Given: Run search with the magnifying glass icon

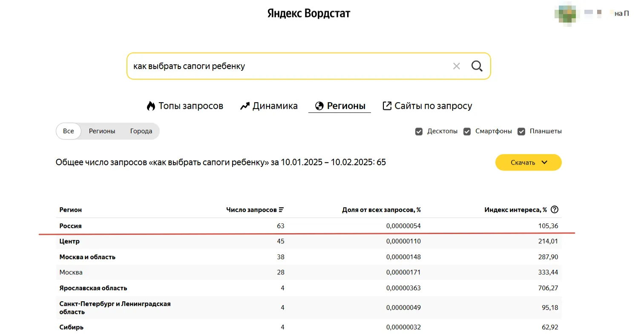Looking at the screenshot, I should [477, 66].
